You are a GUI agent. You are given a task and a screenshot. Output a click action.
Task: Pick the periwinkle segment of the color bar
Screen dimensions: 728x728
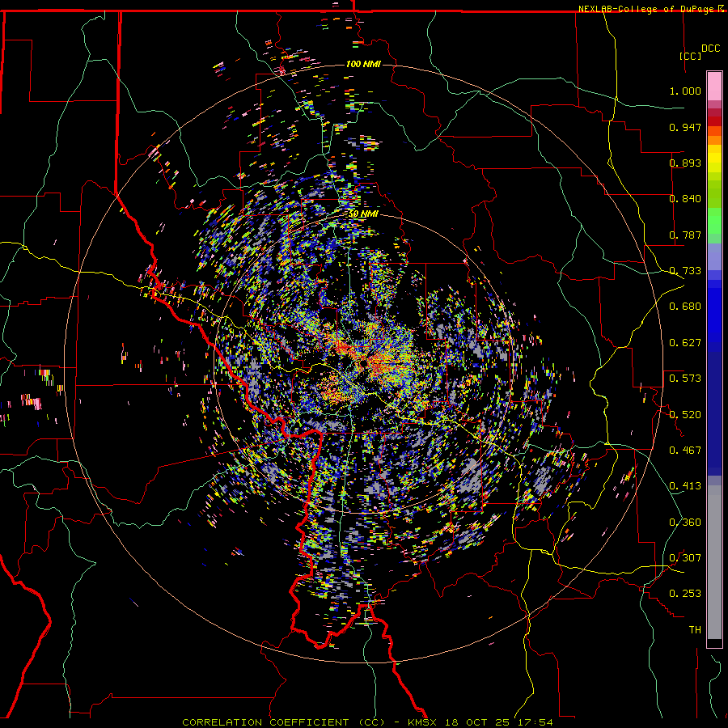[x=714, y=256]
